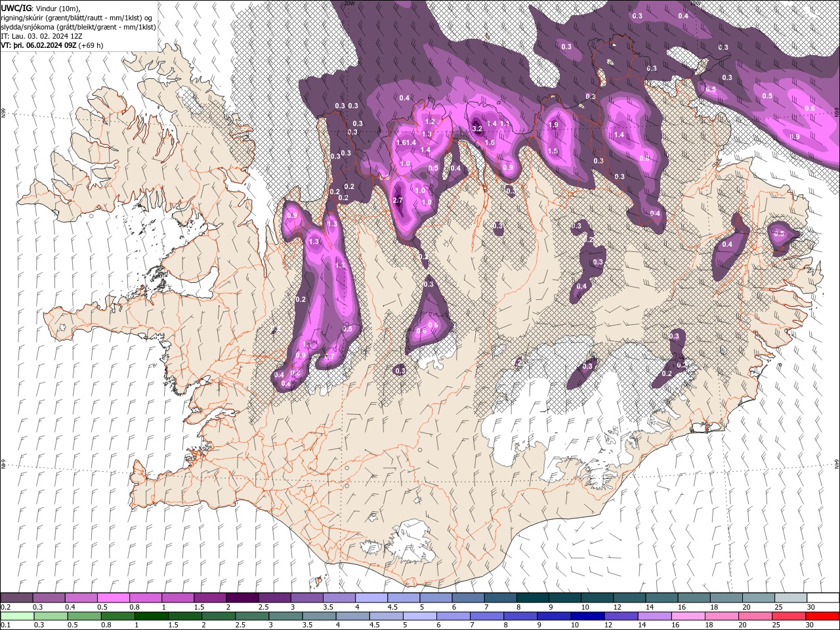Pick the light pink lower swatch labeled 16
Screen dimensions: 840x630
point(687,616)
